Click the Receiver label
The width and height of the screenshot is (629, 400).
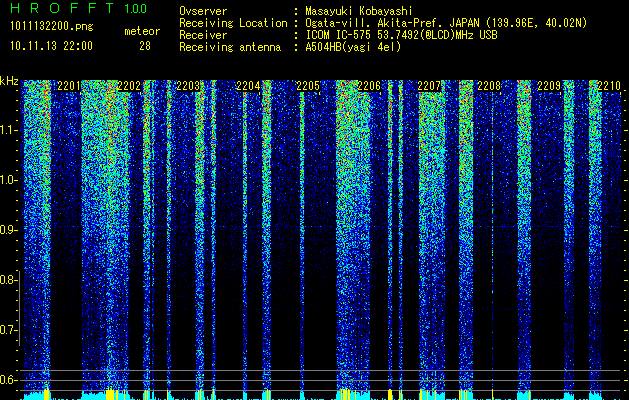point(203,35)
